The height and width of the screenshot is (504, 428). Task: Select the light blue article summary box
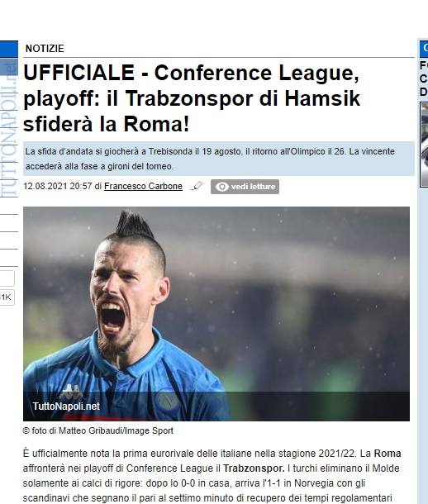tap(219, 159)
